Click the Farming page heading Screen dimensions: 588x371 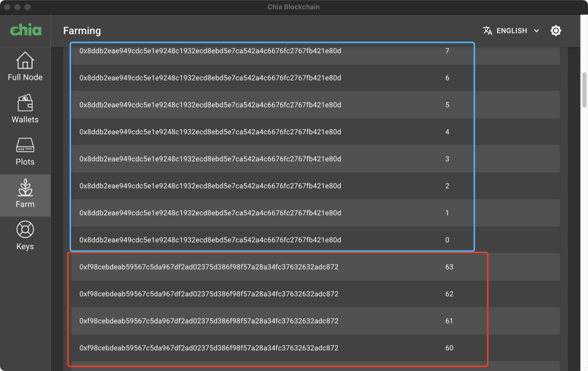coord(82,31)
